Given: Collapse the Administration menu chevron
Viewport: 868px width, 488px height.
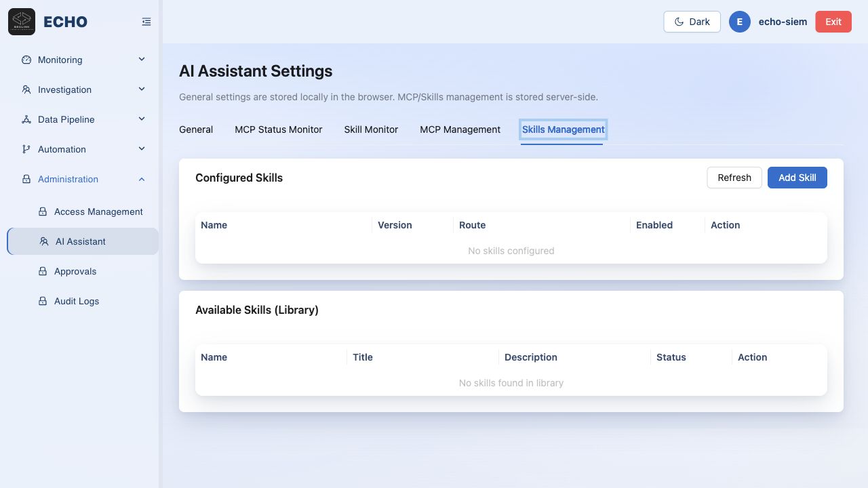Looking at the screenshot, I should (142, 179).
